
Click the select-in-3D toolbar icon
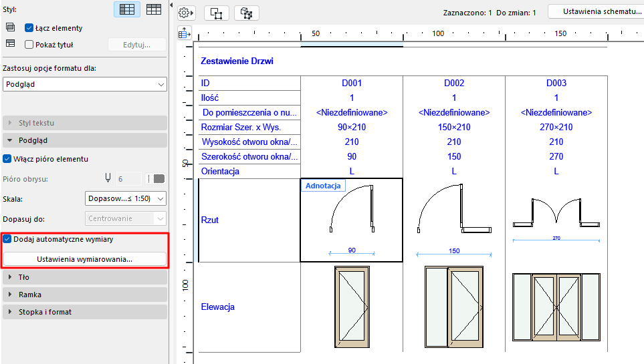246,13
